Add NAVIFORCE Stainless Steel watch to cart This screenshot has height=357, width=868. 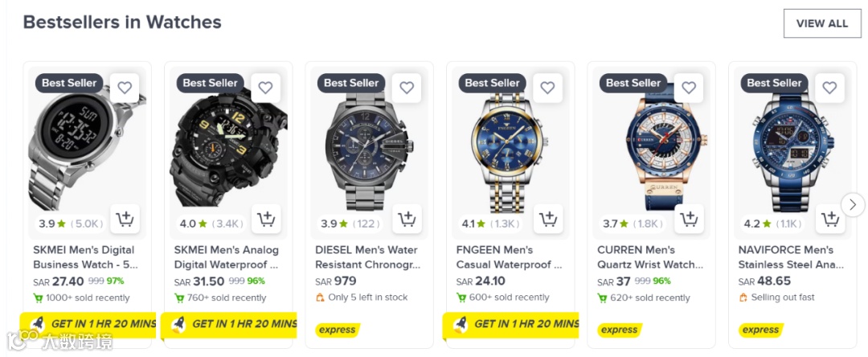pos(830,219)
